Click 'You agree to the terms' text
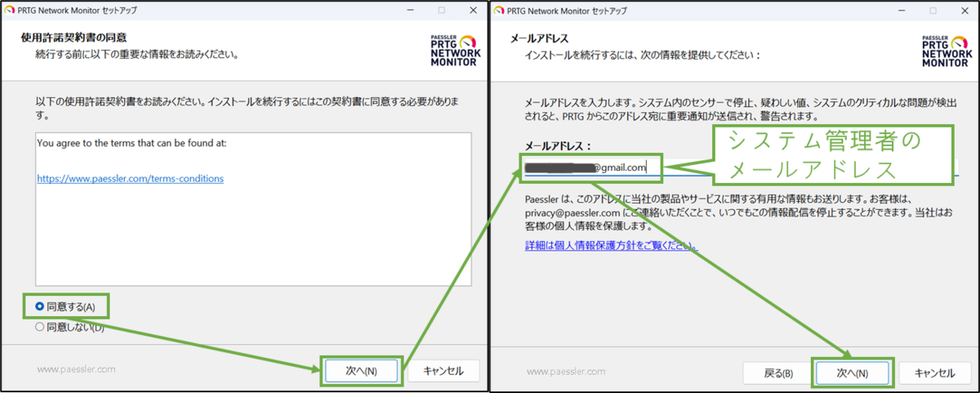Screen dimensions: 980x393 tap(131, 143)
